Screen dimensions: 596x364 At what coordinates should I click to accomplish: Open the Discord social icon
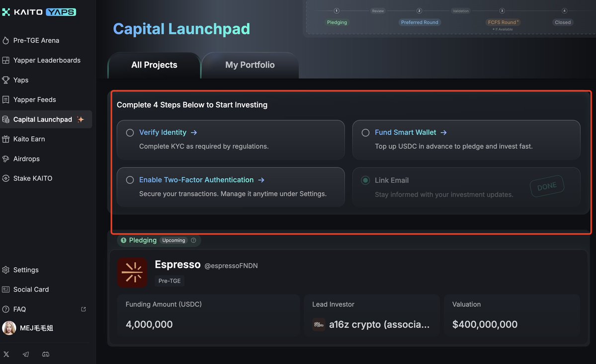(x=46, y=354)
